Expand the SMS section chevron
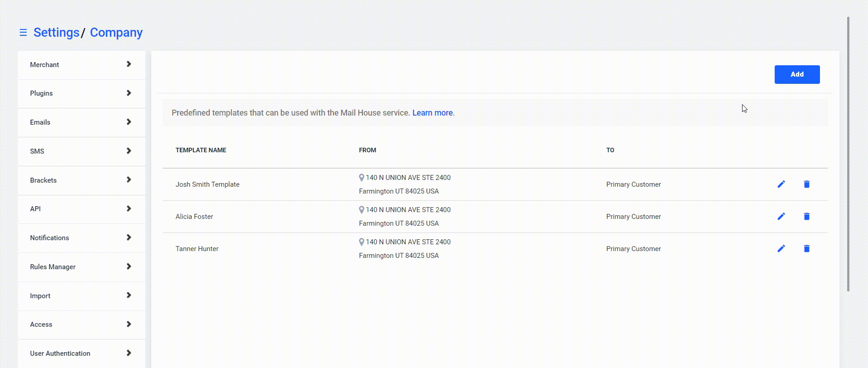Viewport: 868px width, 368px height. [129, 151]
